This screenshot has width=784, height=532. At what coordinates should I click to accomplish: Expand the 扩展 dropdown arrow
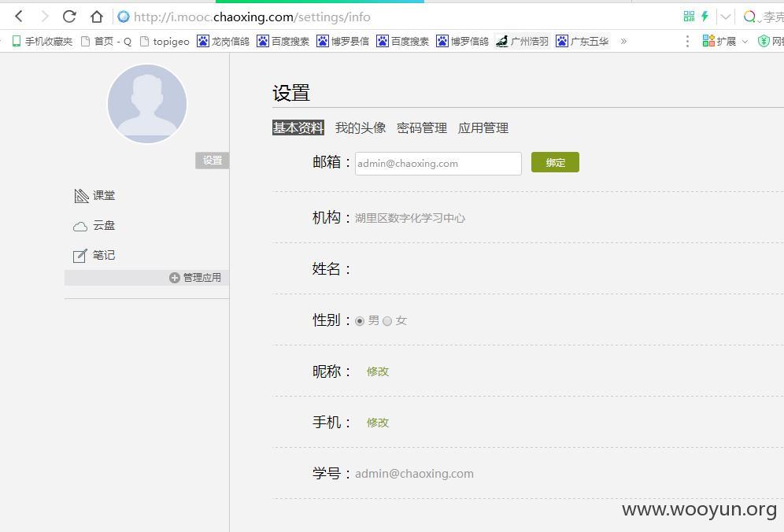(745, 42)
